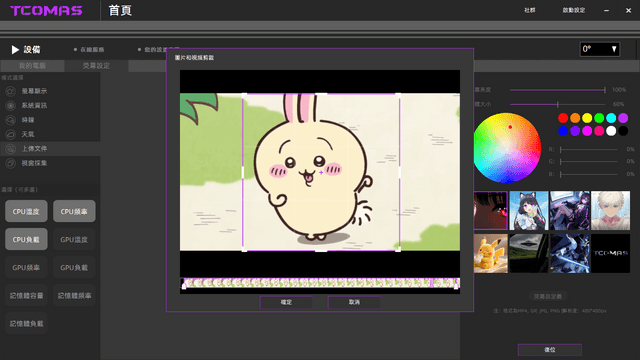
Task: Click the 熒幕自定義 button
Action: tap(548, 296)
